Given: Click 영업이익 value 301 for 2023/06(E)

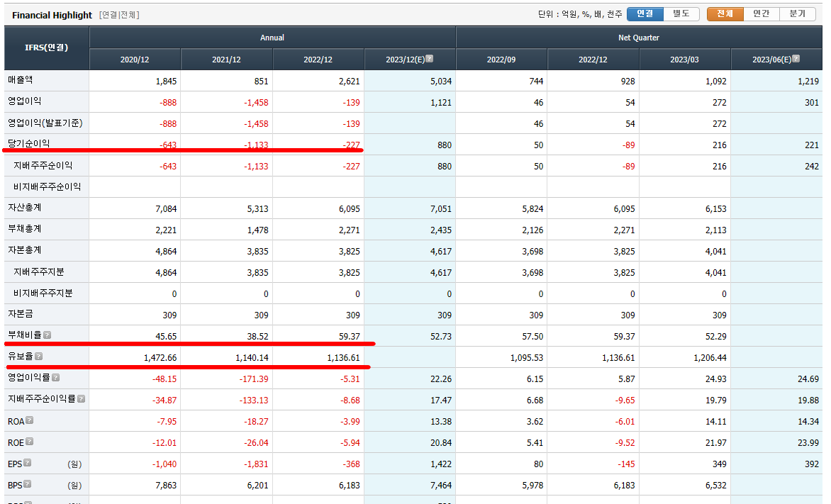Looking at the screenshot, I should (x=812, y=102).
